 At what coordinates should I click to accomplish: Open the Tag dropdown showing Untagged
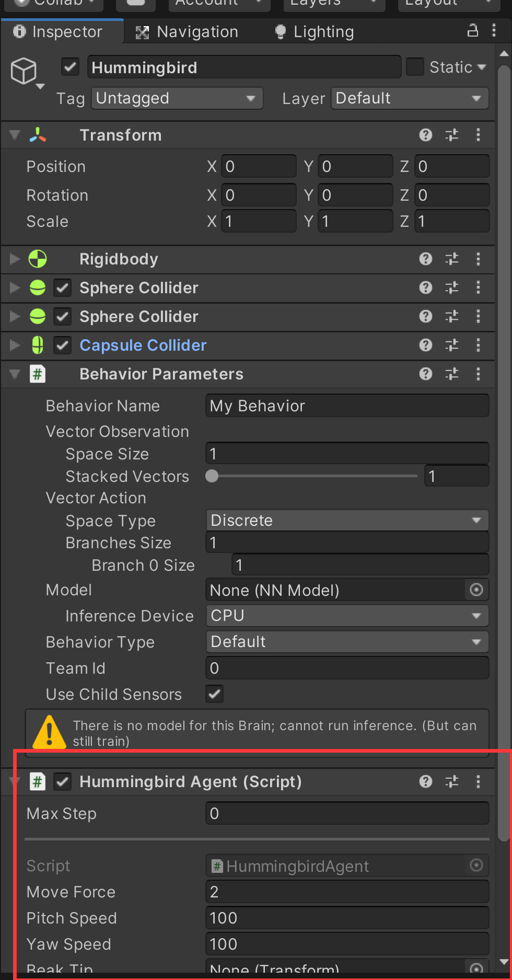[x=177, y=98]
